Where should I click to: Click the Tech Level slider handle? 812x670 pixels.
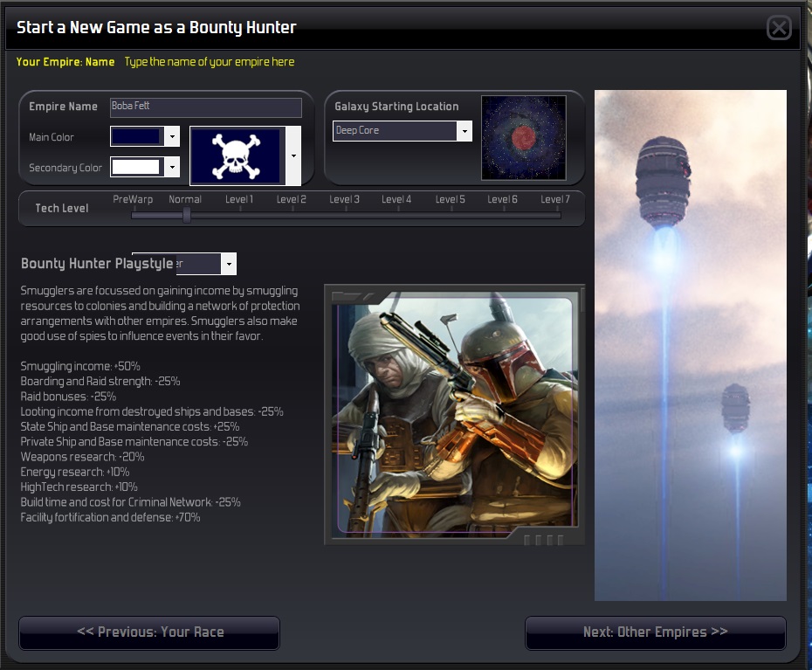(x=187, y=215)
